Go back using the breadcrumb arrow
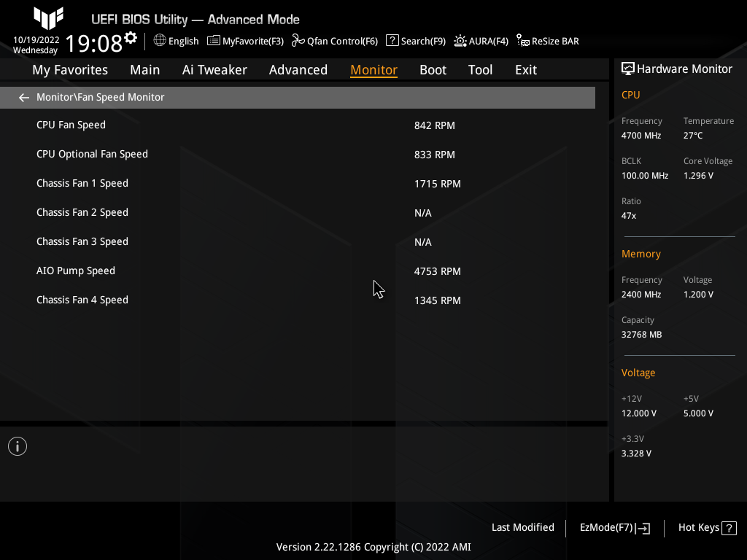Image resolution: width=747 pixels, height=560 pixels. [x=23, y=97]
